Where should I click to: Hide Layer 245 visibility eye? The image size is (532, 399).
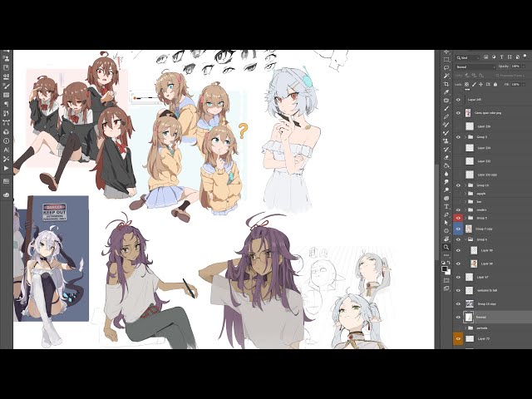[x=458, y=100]
